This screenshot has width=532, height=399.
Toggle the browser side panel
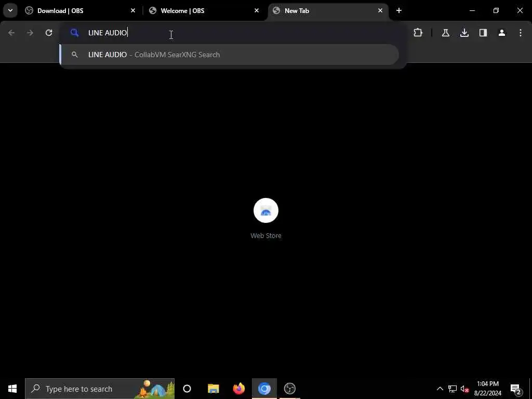tap(483, 33)
